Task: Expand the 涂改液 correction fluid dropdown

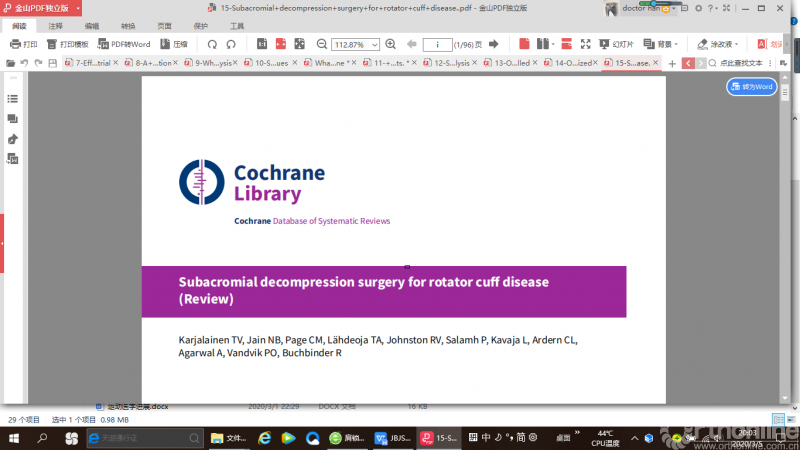Action: pos(720,45)
